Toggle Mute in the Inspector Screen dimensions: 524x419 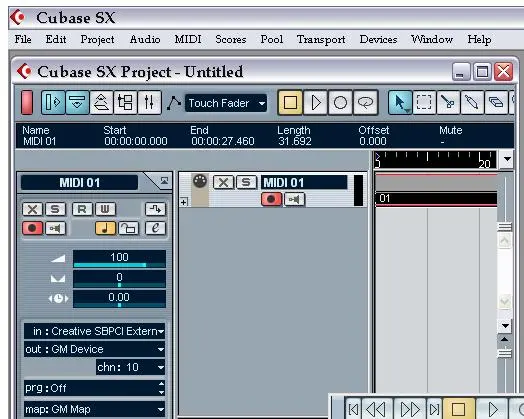[x=32, y=209]
